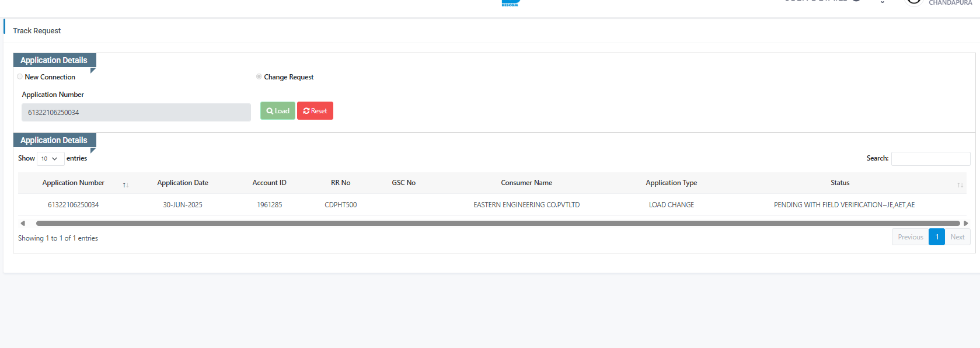Screen dimensions: 980x348
Task: Click the LOAD CHANGE application type cell
Action: point(671,205)
